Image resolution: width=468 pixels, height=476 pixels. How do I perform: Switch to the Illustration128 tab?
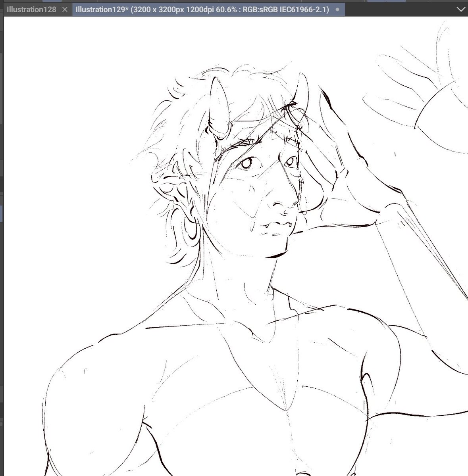pos(31,9)
